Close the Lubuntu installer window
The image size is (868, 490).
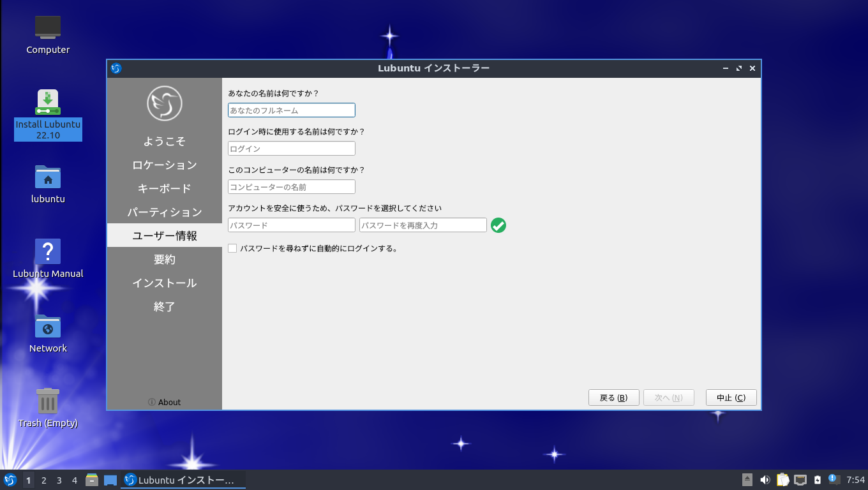752,68
